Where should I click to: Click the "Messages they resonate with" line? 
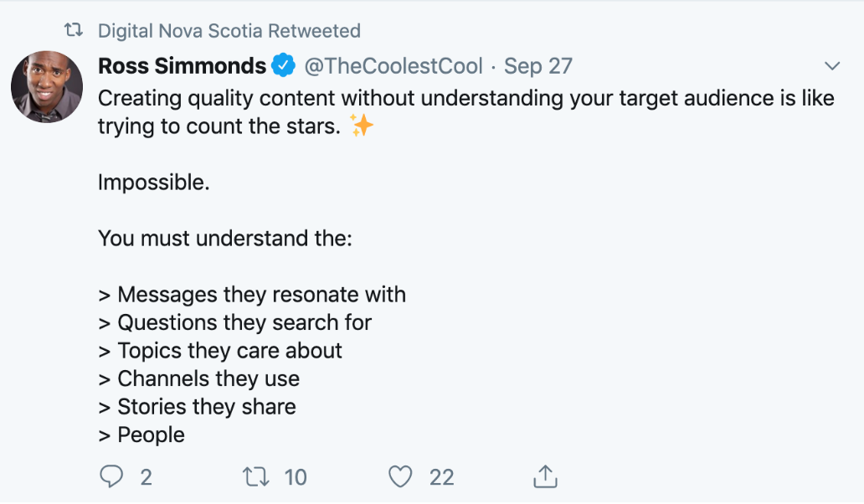click(x=252, y=295)
